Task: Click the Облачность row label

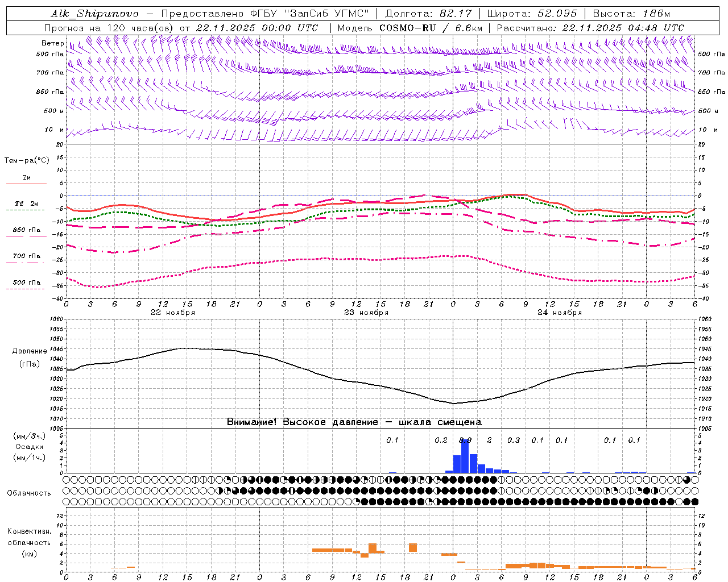Action: (29, 493)
